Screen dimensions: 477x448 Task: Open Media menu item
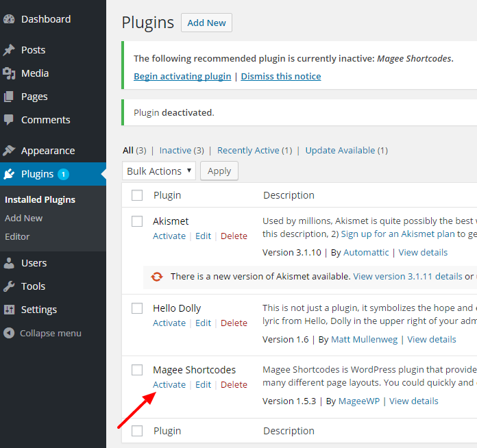[53, 73]
